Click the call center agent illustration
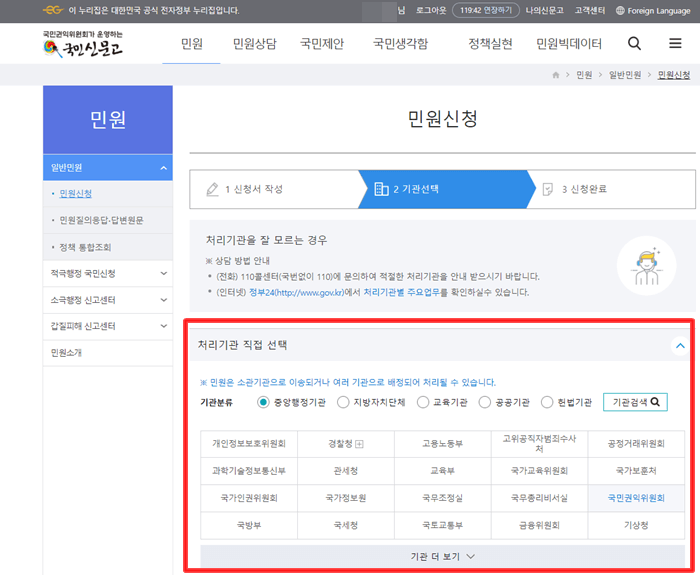Viewport: 700px width, 575px height. coord(646,266)
